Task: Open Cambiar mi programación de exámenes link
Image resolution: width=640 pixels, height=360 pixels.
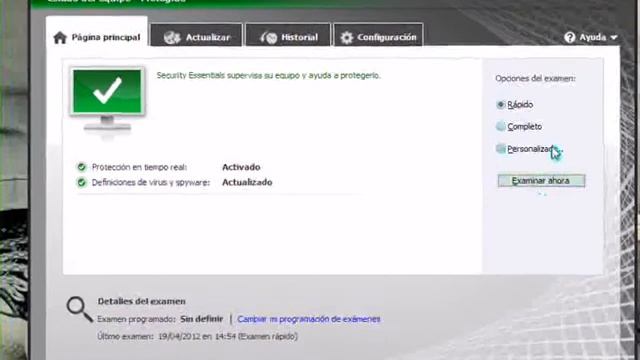Action: coord(309,319)
